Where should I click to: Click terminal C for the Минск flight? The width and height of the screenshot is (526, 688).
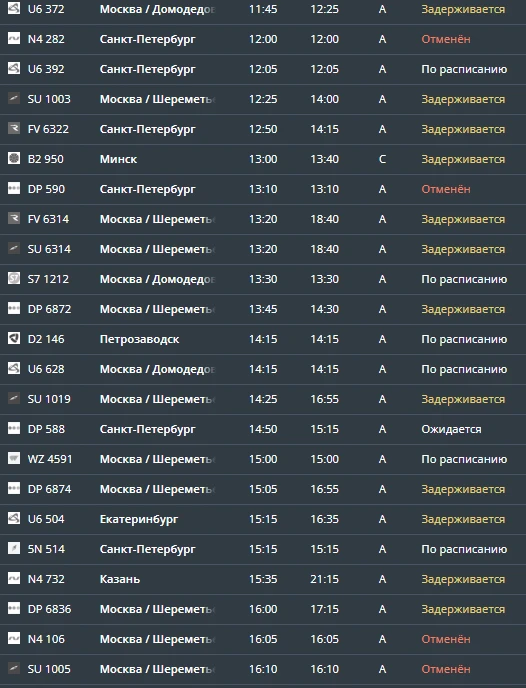pos(383,159)
